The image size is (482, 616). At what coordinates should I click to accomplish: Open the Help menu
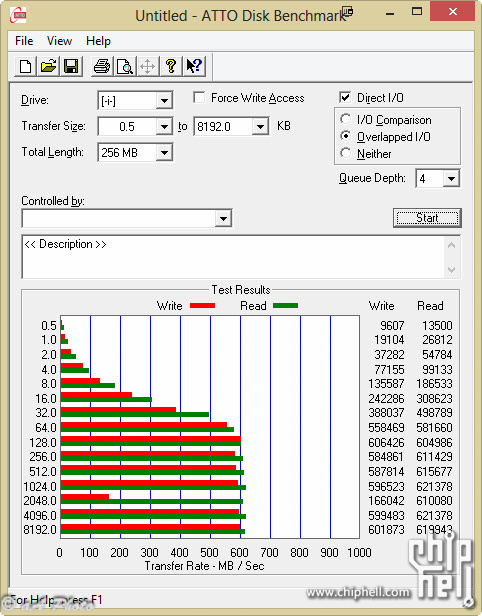tap(98, 41)
